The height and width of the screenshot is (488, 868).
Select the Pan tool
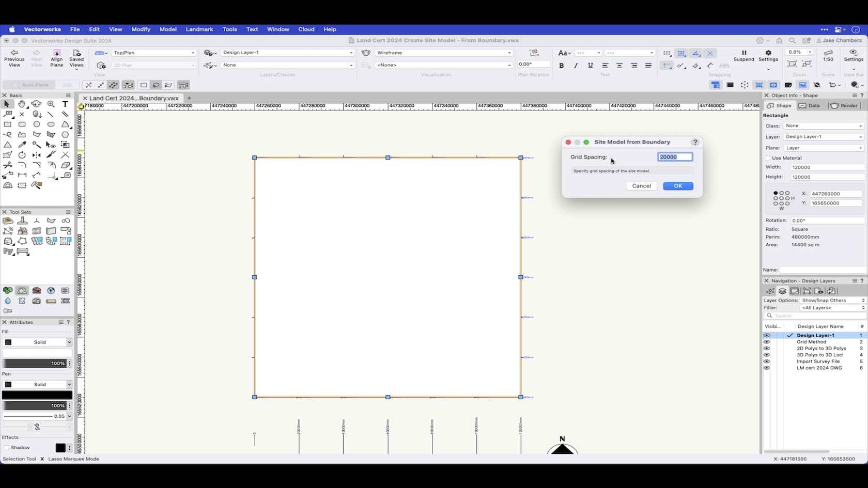coord(22,104)
